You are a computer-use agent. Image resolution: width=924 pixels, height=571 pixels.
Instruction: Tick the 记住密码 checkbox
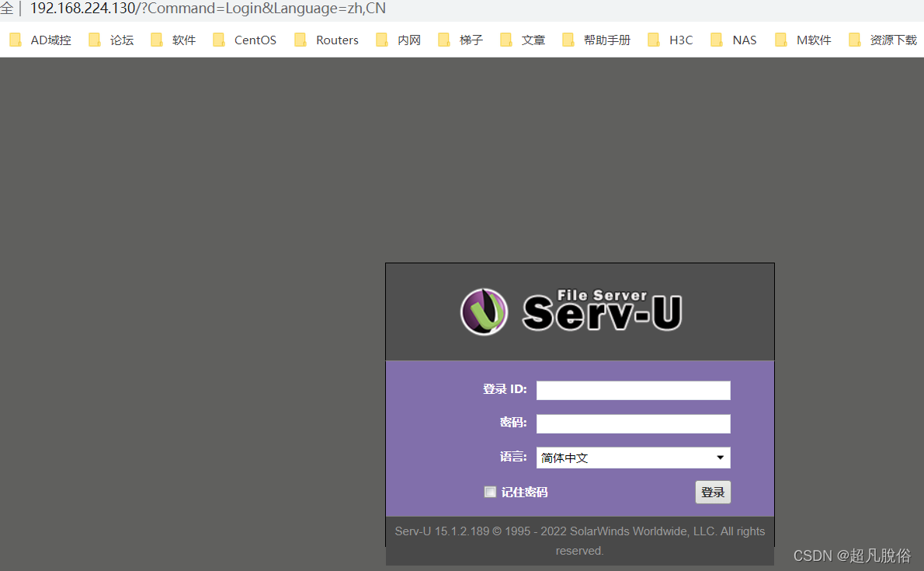(490, 492)
